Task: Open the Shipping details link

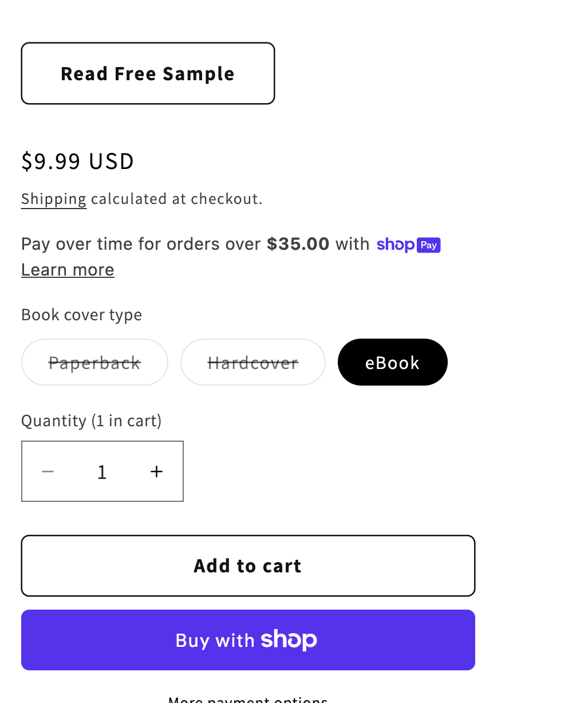Action: pos(53,199)
